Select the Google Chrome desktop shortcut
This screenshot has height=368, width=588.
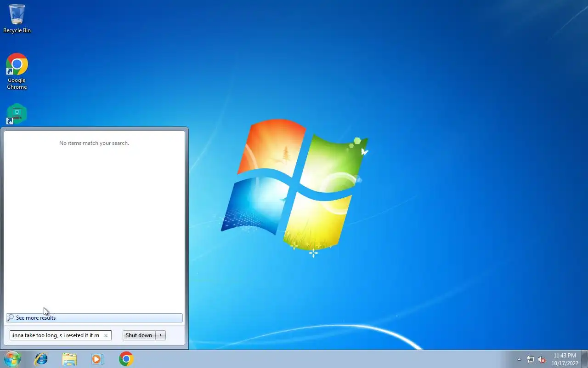[17, 72]
